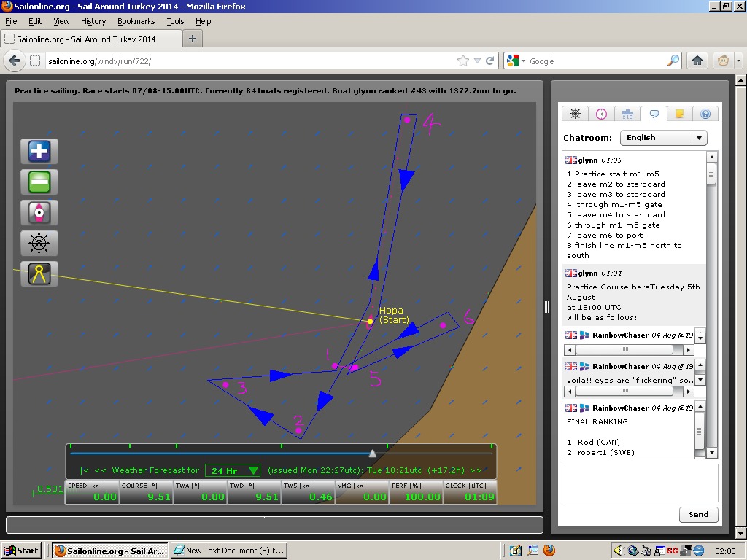Click the TWS readout showing 0.46
Viewport: 747px width, 560px height.
[x=308, y=492]
